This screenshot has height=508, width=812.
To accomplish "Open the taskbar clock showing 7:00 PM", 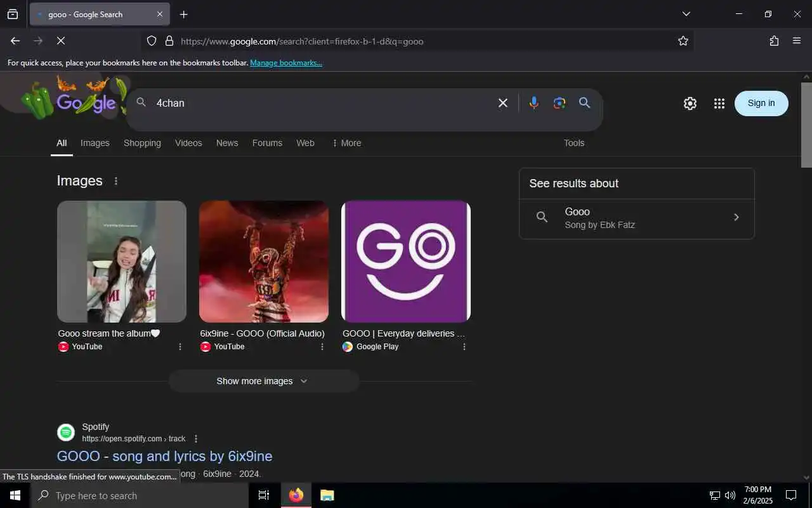I will tap(758, 495).
